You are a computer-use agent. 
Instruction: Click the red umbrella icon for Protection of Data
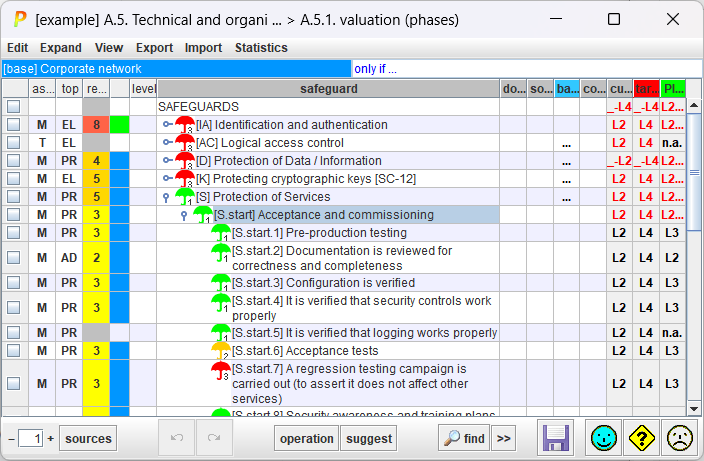185,161
